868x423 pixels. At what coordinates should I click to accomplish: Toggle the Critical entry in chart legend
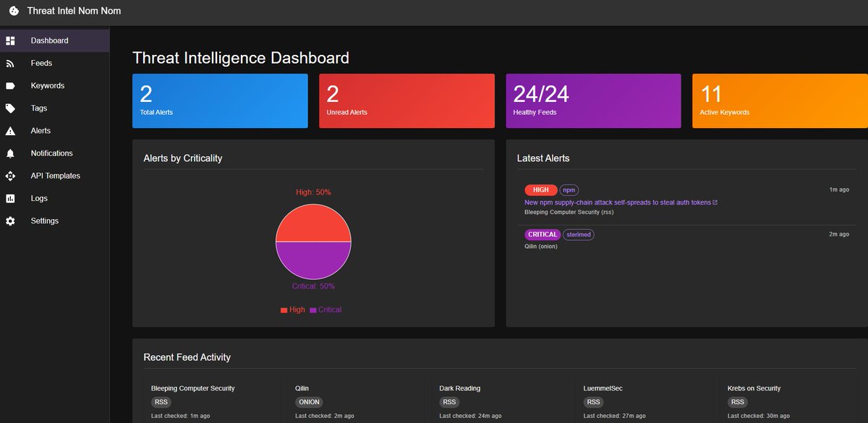(326, 309)
